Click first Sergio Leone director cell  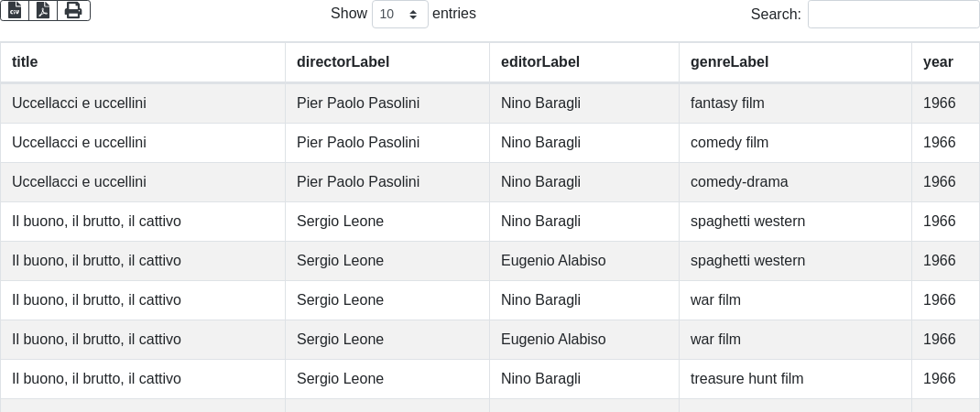387,222
